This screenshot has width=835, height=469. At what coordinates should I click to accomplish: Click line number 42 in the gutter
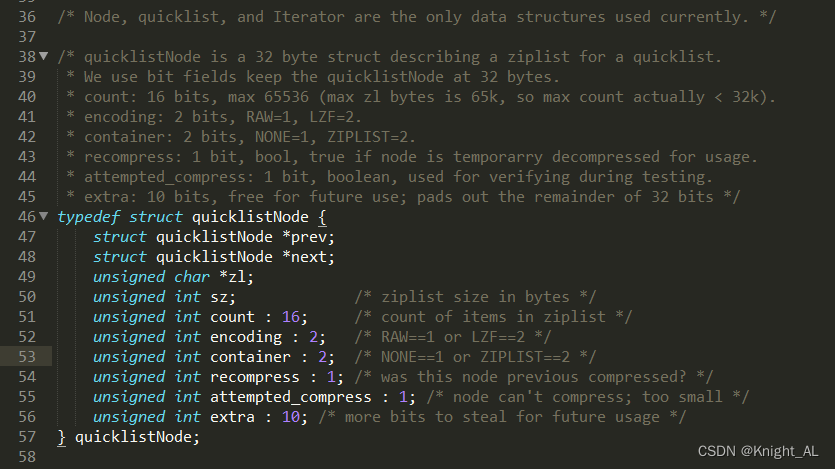click(x=27, y=137)
